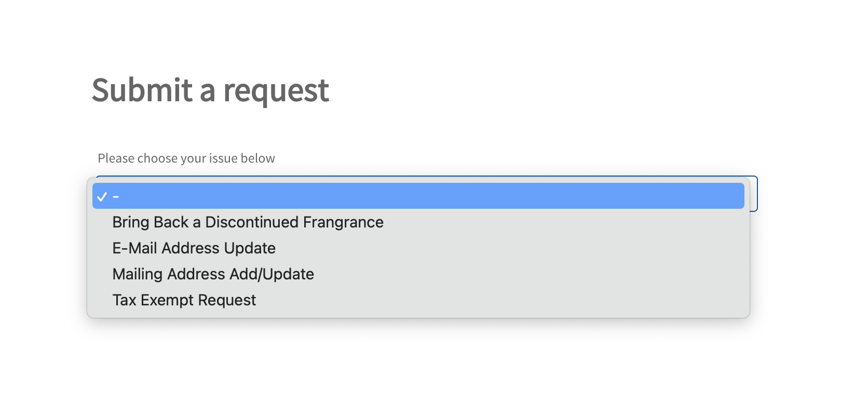This screenshot has width=868, height=403.
Task: Click the word request in page title
Action: [276, 90]
